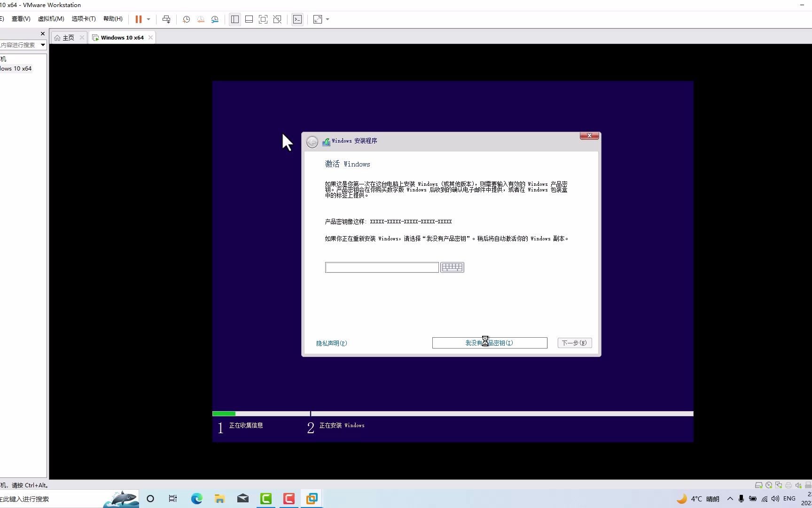812x508 pixels.
Task: Open the 虚拟机(M) menu
Action: 51,19
